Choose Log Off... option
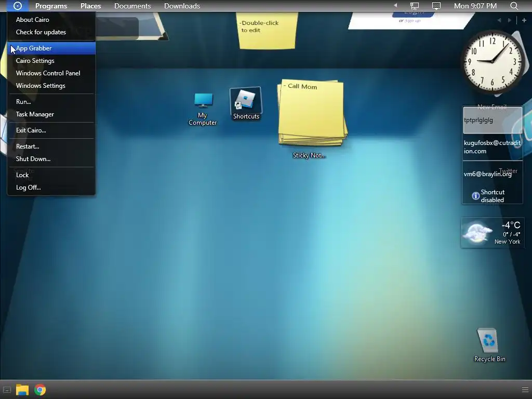The width and height of the screenshot is (532, 399). tap(51, 188)
